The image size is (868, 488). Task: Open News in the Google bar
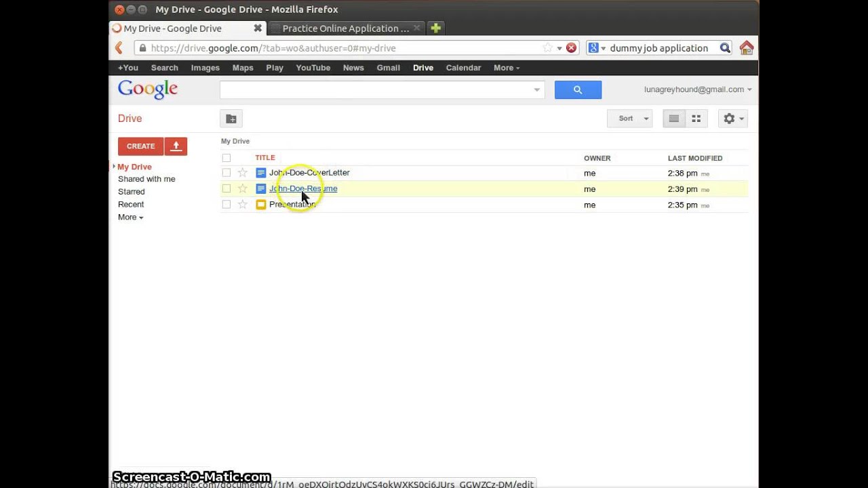[x=353, y=68]
